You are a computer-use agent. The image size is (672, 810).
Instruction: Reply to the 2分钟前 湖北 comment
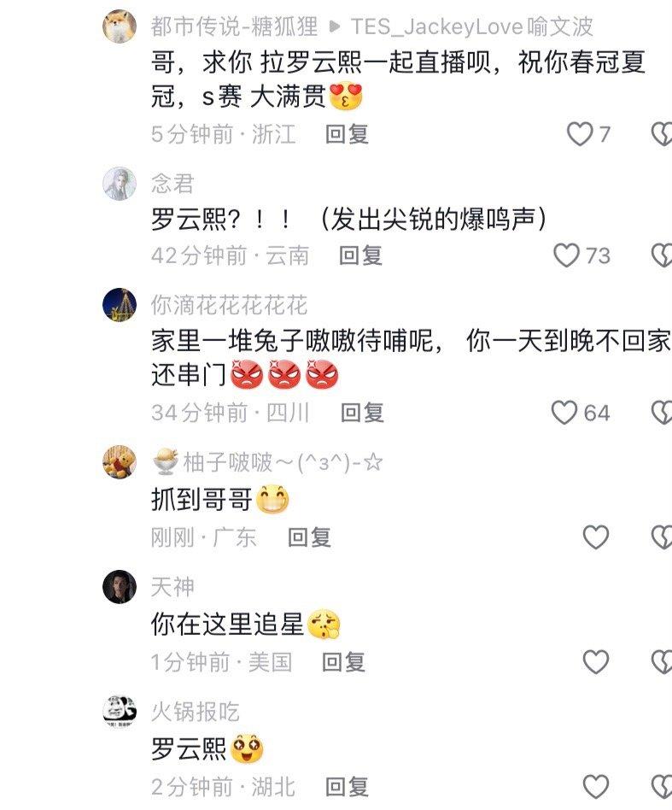[347, 787]
